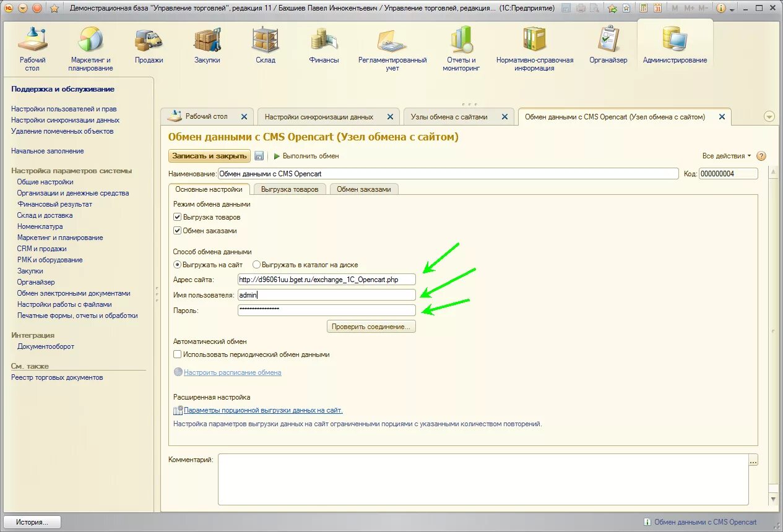This screenshot has height=532, width=783.
Task: Click the favorites star in title bar
Action: 54,8
